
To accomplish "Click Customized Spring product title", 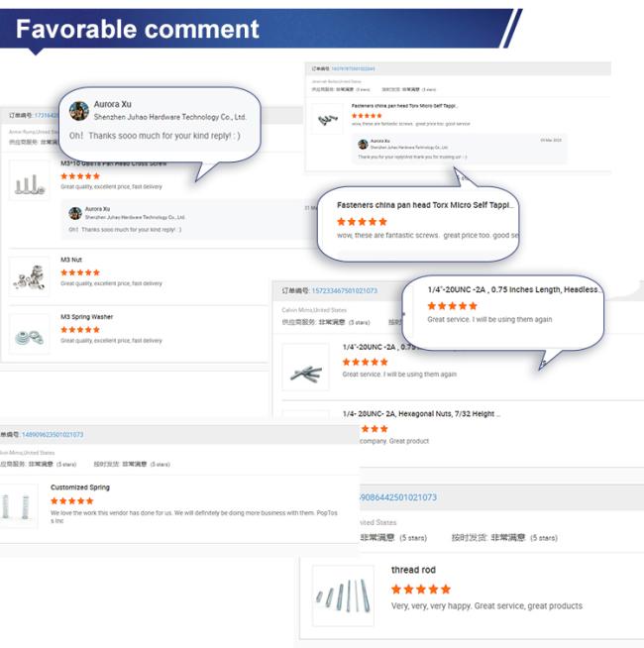I will (x=80, y=487).
